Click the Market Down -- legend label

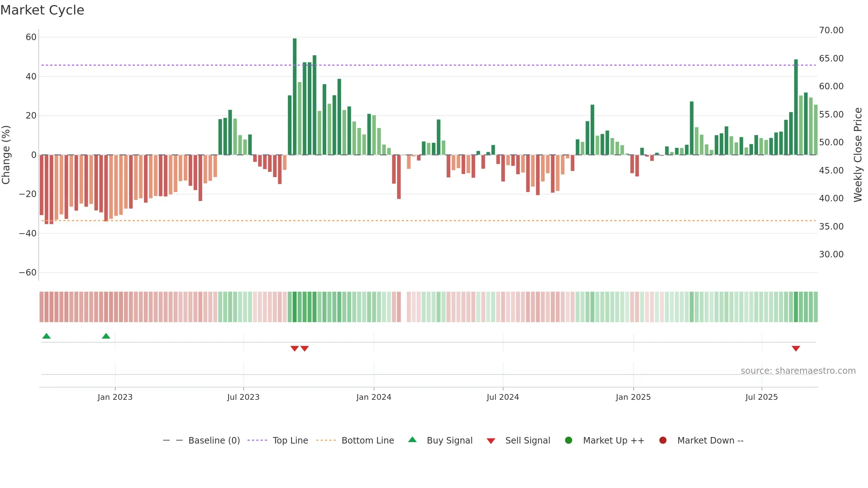pos(710,440)
